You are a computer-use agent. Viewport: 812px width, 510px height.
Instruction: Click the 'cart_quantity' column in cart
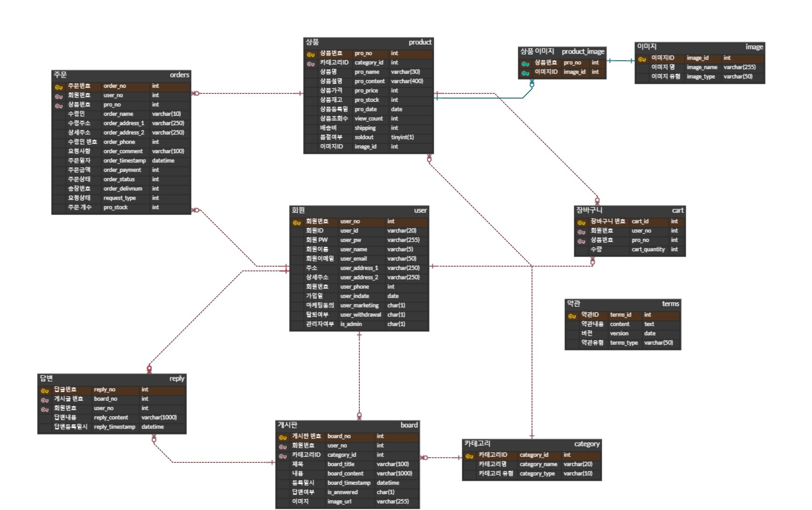(x=648, y=249)
